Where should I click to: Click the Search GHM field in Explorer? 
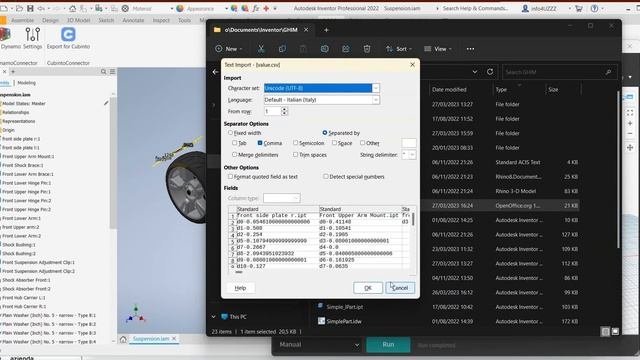point(559,72)
